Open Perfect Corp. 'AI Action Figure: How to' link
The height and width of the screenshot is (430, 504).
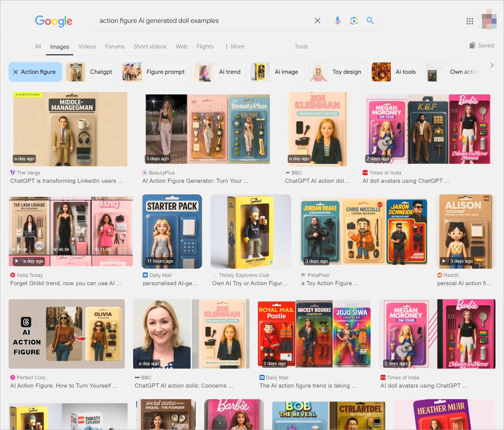64,386
